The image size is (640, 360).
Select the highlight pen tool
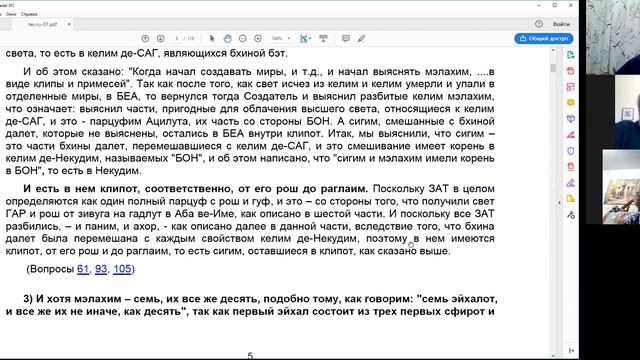click(x=361, y=38)
